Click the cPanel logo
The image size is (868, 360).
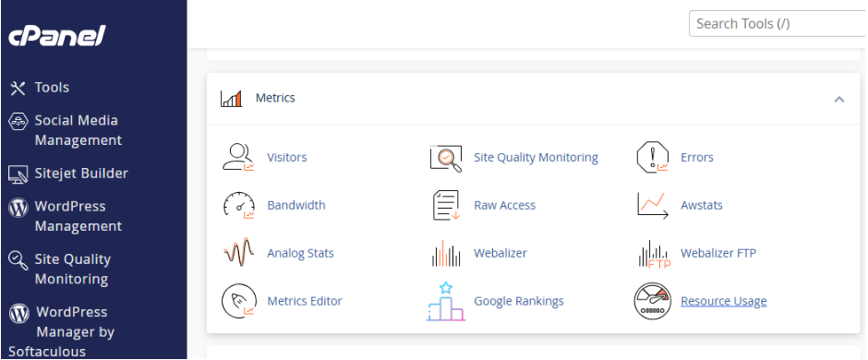point(56,36)
